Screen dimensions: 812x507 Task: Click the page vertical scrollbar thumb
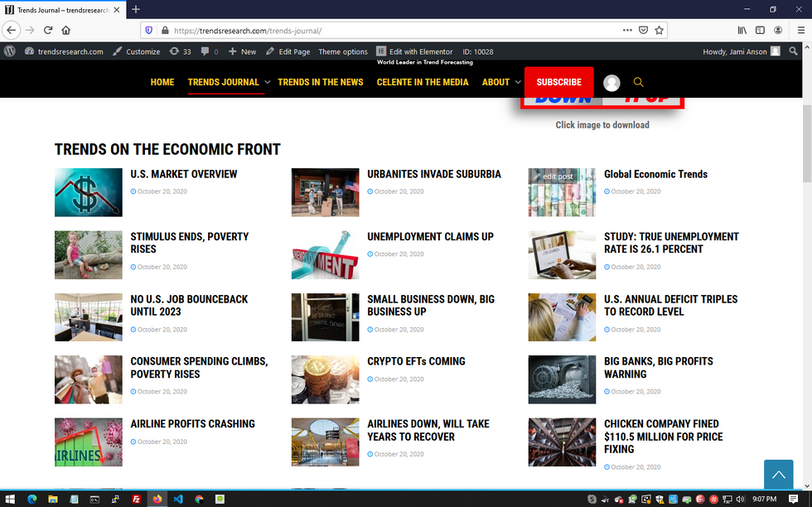807,143
